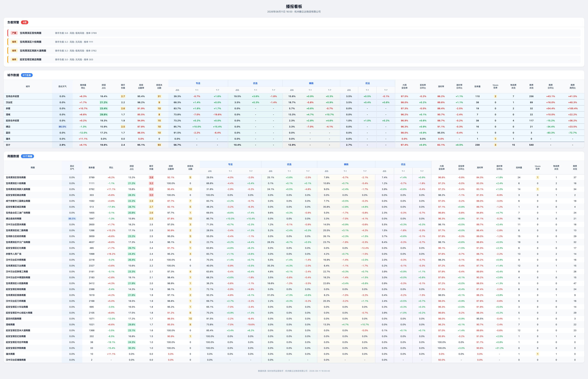588x379 pixels.
Task: Select the 城市数据 section heading
Action: [13, 75]
